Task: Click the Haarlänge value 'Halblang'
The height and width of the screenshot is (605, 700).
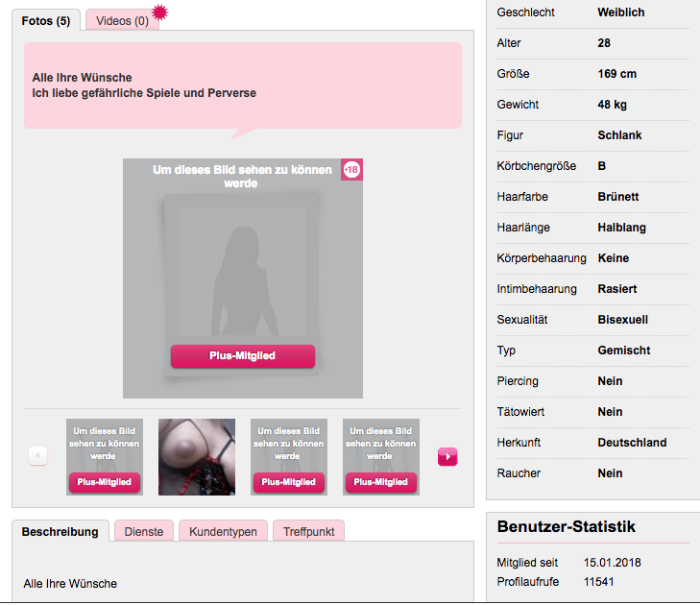Action: pyautogui.click(x=622, y=228)
